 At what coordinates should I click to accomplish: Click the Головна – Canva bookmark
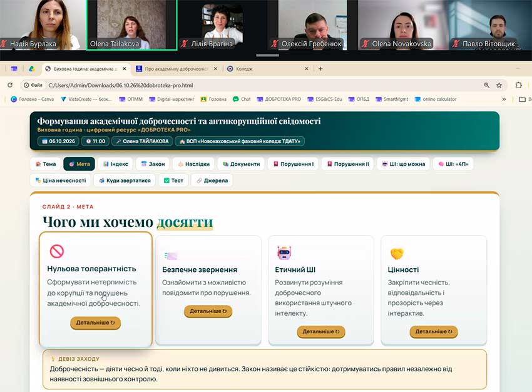point(32,99)
